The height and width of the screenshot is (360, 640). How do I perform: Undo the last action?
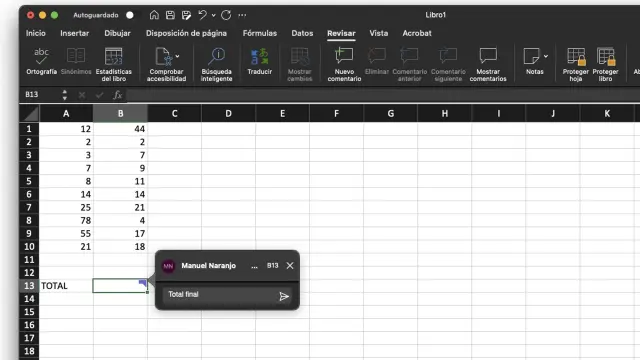[x=202, y=15]
